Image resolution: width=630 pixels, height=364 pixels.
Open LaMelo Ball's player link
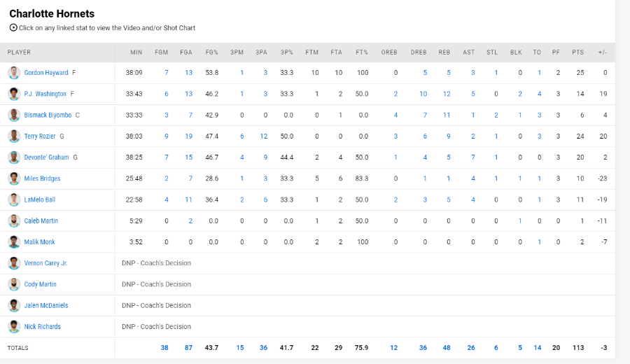(x=40, y=199)
